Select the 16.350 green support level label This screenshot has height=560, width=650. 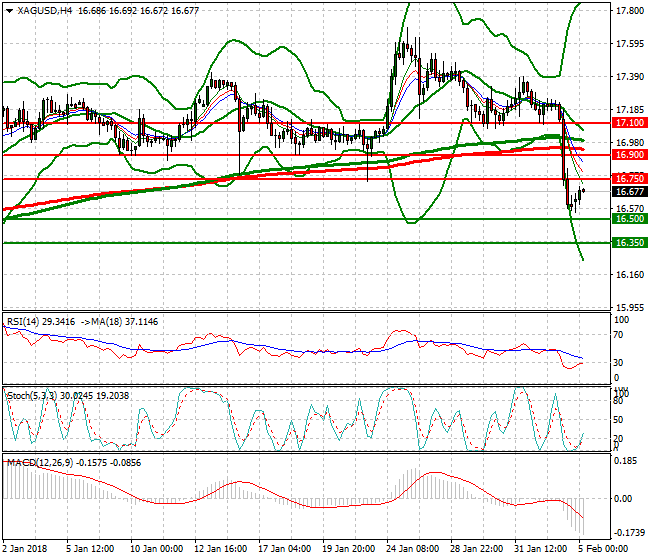point(630,243)
